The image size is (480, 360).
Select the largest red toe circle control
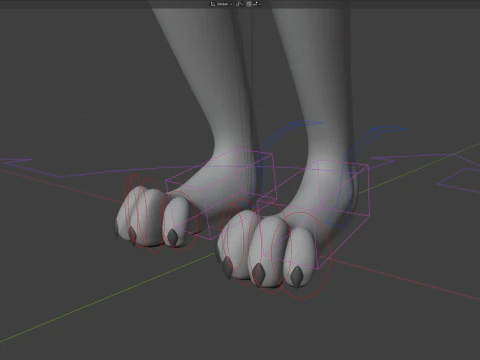302,256
